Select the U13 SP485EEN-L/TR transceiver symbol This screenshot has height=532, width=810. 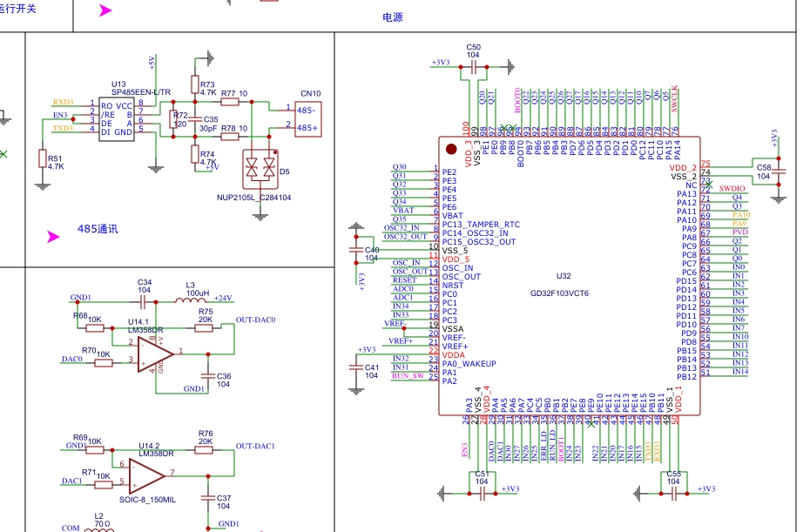[x=117, y=119]
